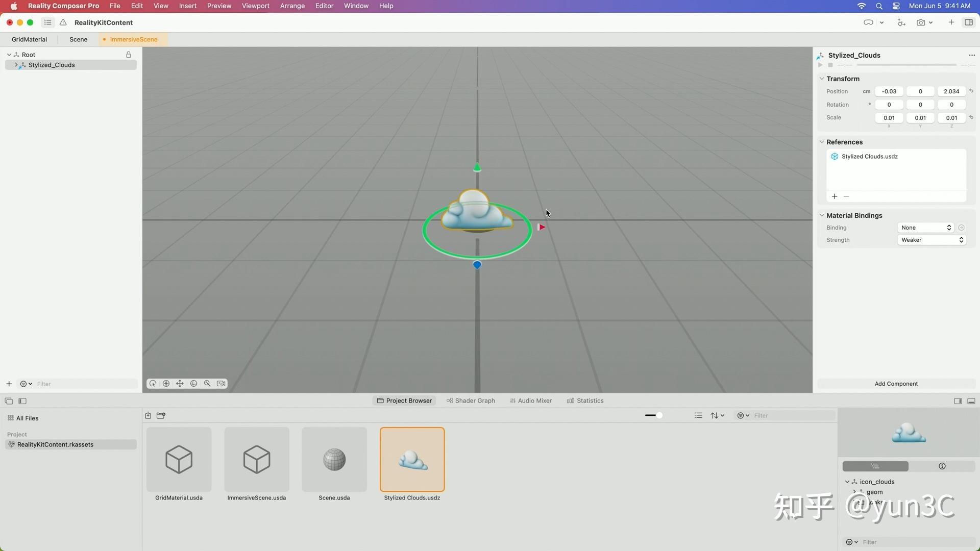Click the camera snapshot icon in toolbar
Viewport: 980px width, 551px height.
(x=921, y=22)
